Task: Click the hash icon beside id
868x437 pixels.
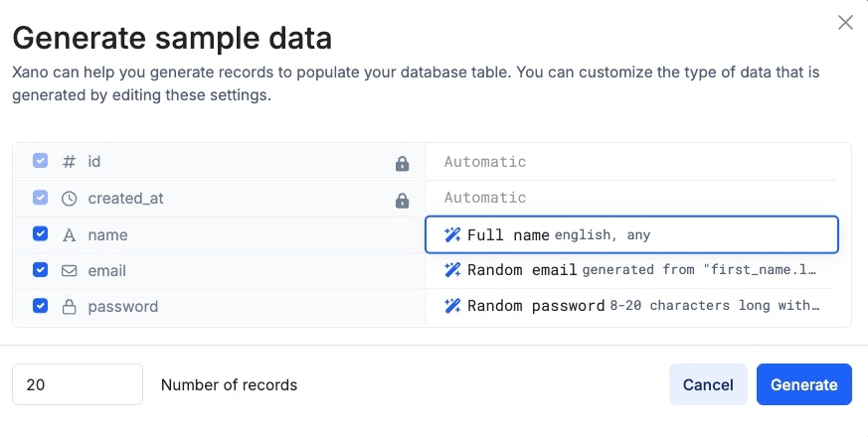Action: (69, 162)
